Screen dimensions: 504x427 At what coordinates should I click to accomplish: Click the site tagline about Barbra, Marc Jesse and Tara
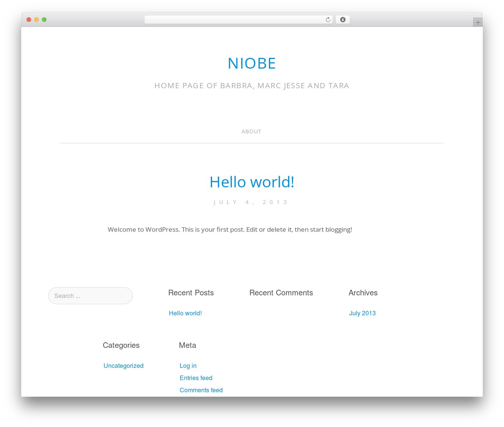click(x=252, y=85)
